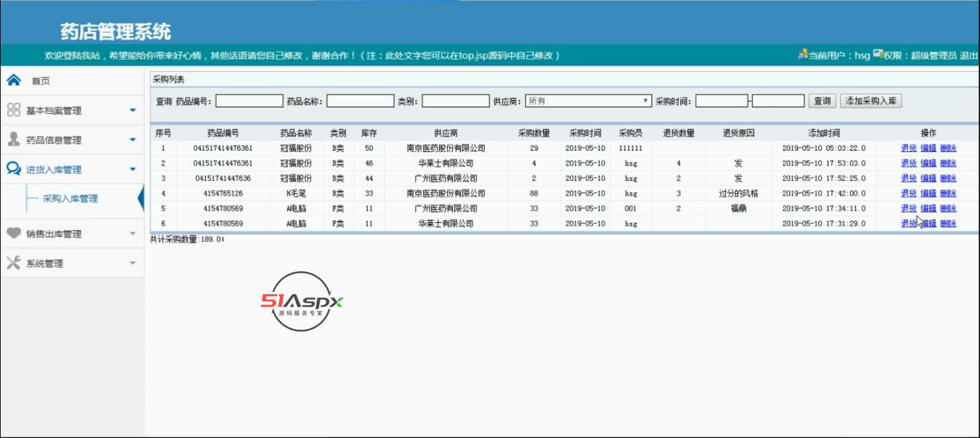Focus the 药品编号 search field

point(249,101)
